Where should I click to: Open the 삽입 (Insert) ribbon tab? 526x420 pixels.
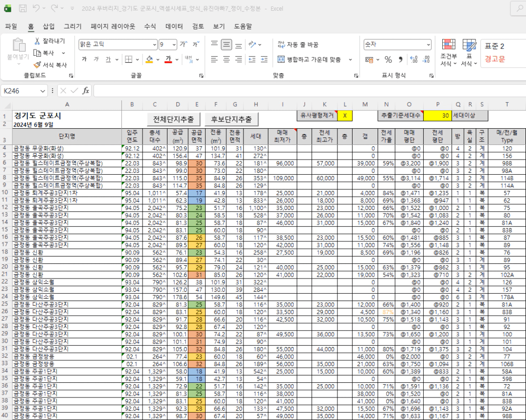pos(48,26)
